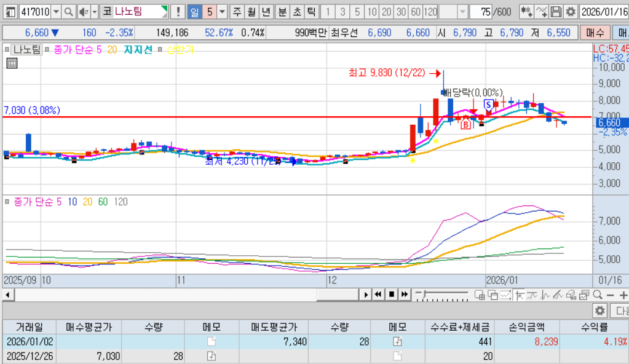Click the 손익금액 column header
The height and width of the screenshot is (364, 629).
coord(527,327)
